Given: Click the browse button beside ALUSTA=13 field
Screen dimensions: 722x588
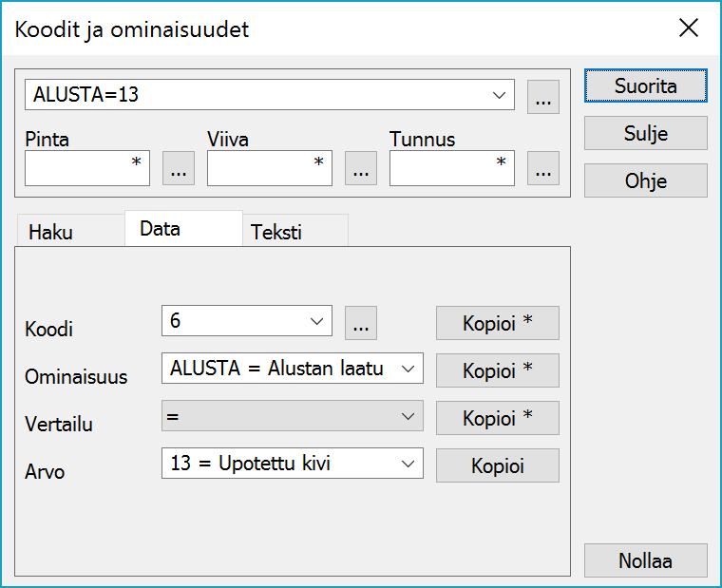Looking at the screenshot, I should pos(542,96).
